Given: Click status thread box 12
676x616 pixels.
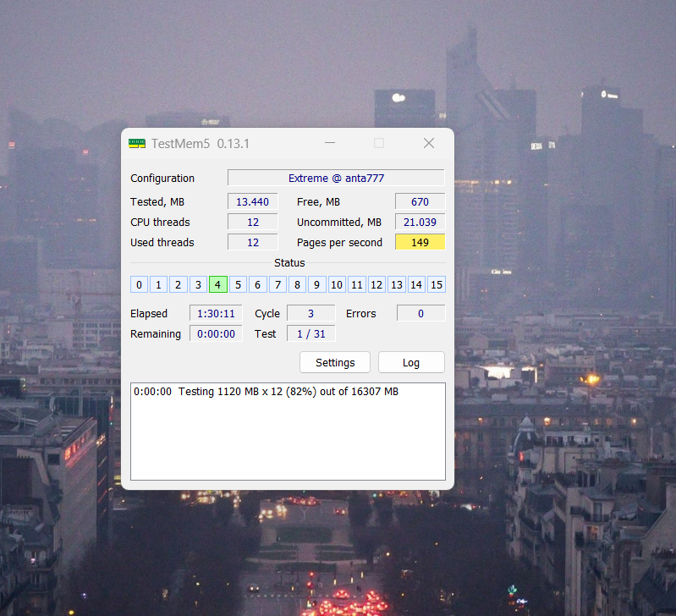Looking at the screenshot, I should pyautogui.click(x=376, y=284).
